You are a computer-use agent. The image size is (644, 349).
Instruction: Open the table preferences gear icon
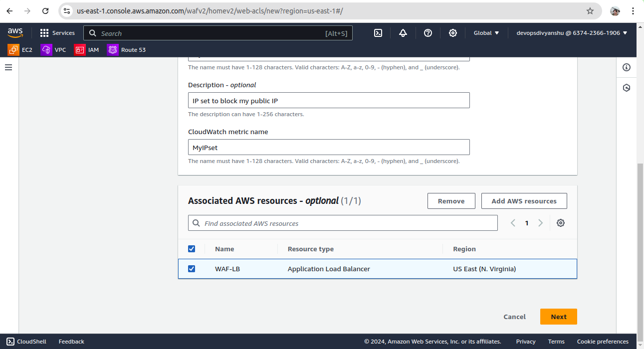[561, 223]
